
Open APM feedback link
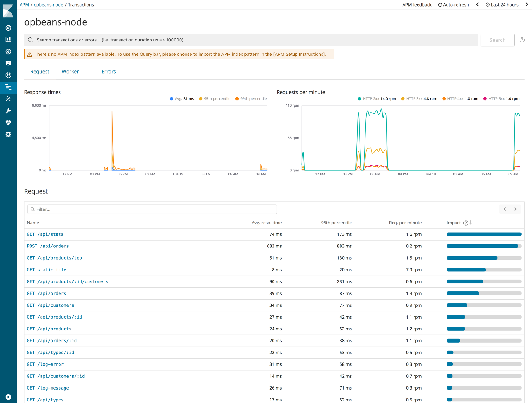point(417,5)
